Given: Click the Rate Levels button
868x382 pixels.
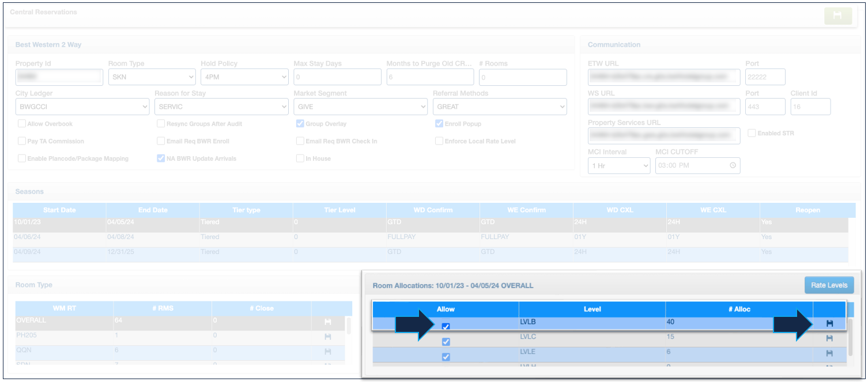Looking at the screenshot, I should pos(829,285).
